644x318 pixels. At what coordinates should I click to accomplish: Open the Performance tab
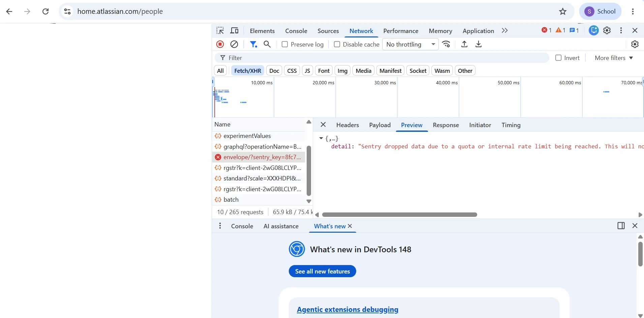click(401, 31)
